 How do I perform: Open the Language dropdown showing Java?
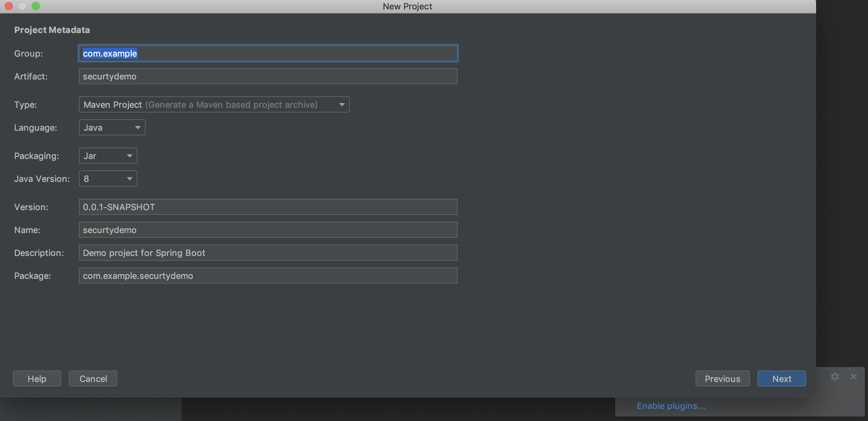click(x=112, y=127)
